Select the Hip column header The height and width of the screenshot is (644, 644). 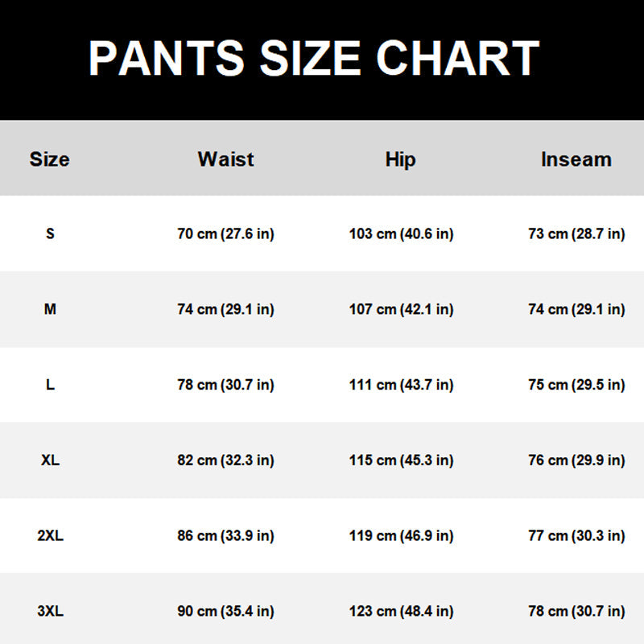coord(400,159)
